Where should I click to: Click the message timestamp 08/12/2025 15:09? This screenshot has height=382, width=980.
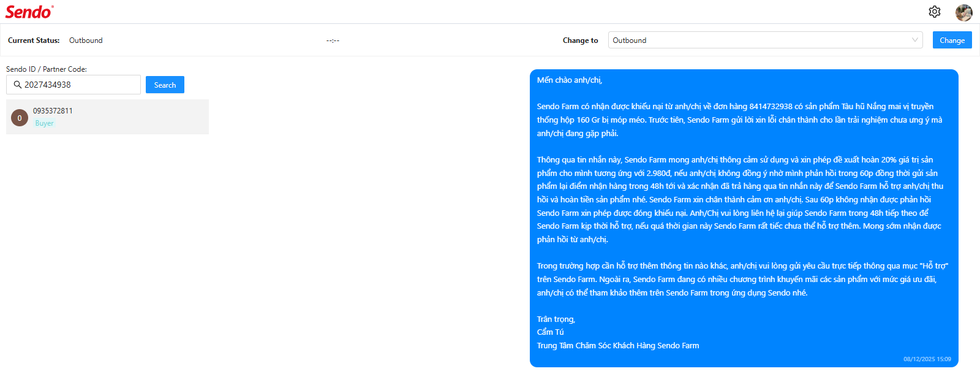click(x=927, y=359)
